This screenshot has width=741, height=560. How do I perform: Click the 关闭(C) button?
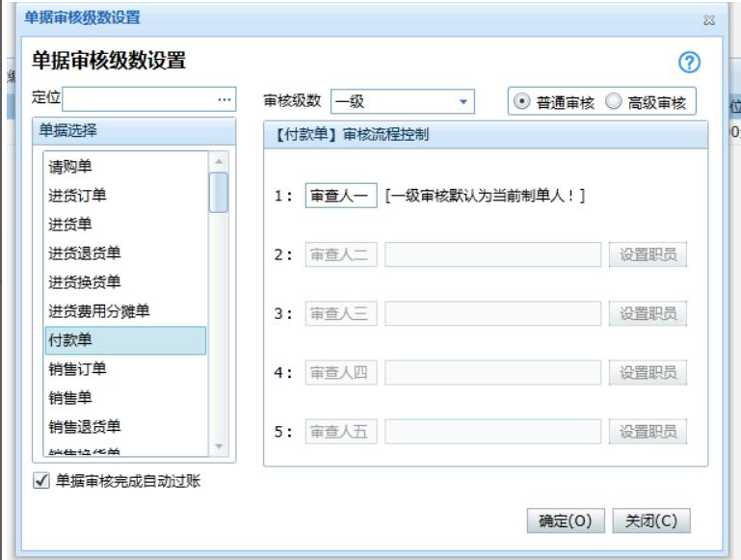pos(651,520)
